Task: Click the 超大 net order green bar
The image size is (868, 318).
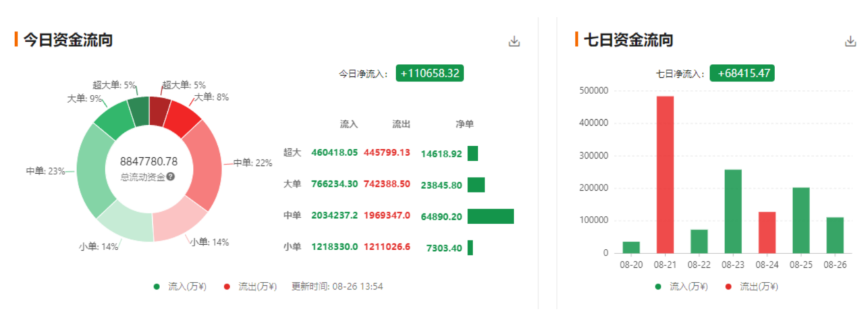Action: [473, 153]
